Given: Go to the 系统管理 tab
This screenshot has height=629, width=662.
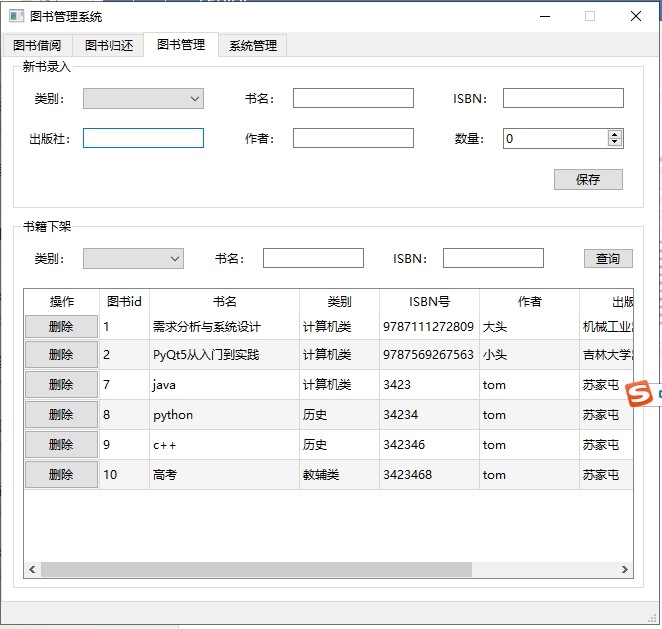Looking at the screenshot, I should pos(252,46).
